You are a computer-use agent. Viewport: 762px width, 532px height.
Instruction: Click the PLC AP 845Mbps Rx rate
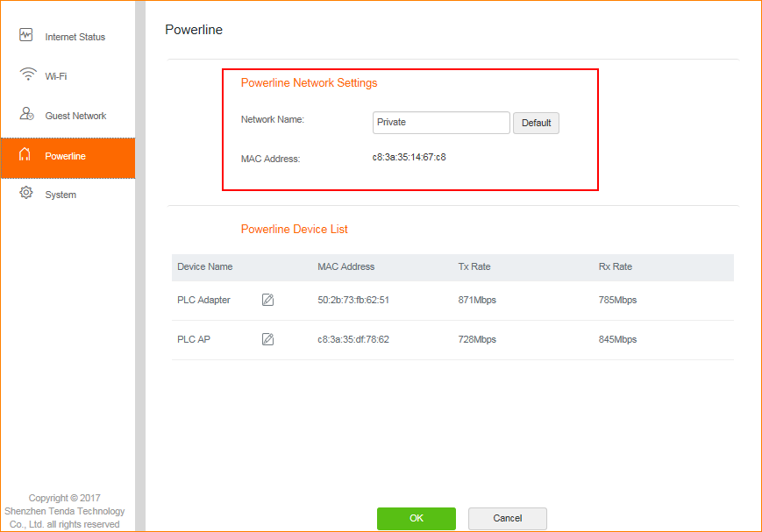click(617, 339)
